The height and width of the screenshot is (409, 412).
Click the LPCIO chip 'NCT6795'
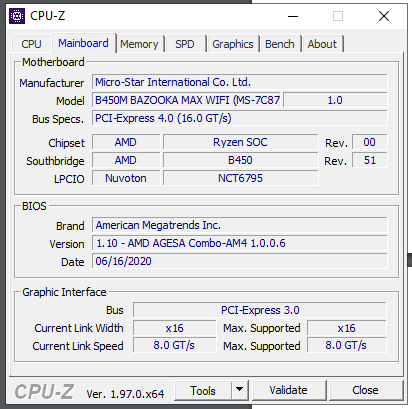coord(240,178)
